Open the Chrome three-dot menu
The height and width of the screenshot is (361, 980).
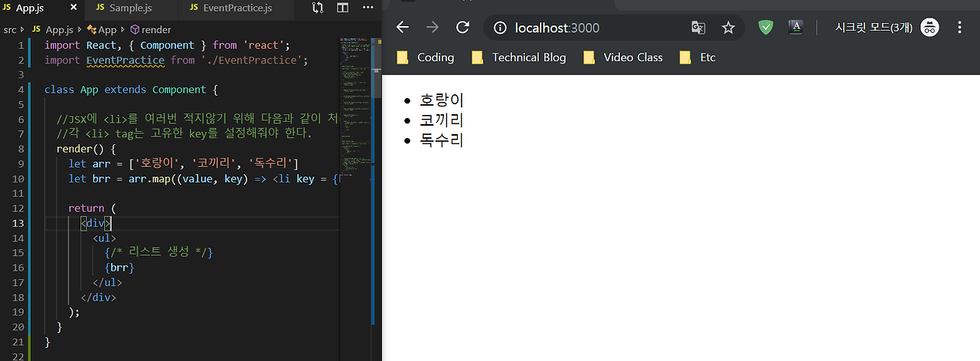click(959, 28)
